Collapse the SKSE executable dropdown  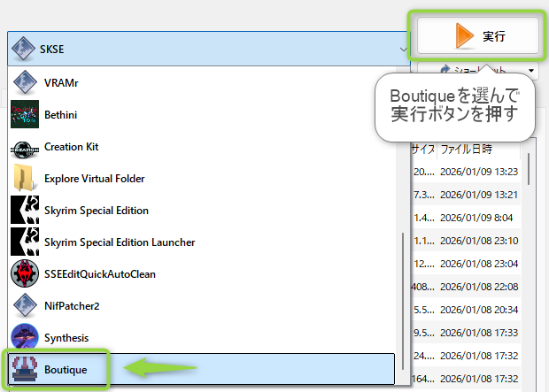pyautogui.click(x=403, y=50)
